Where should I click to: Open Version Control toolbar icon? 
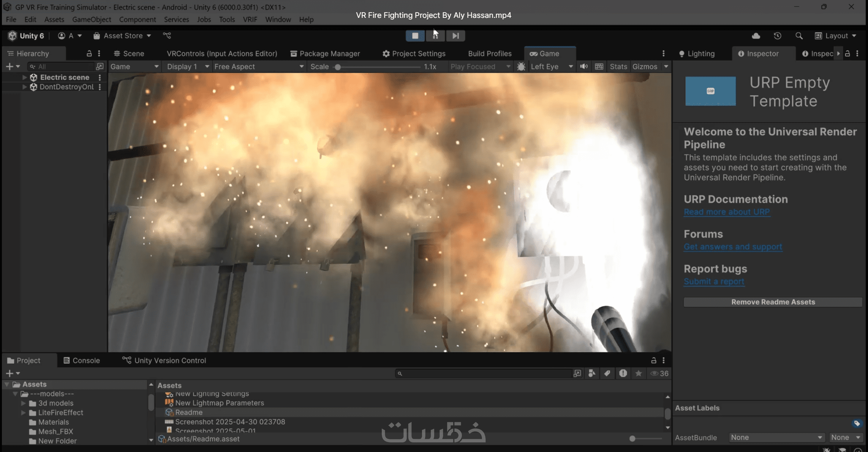coord(167,36)
